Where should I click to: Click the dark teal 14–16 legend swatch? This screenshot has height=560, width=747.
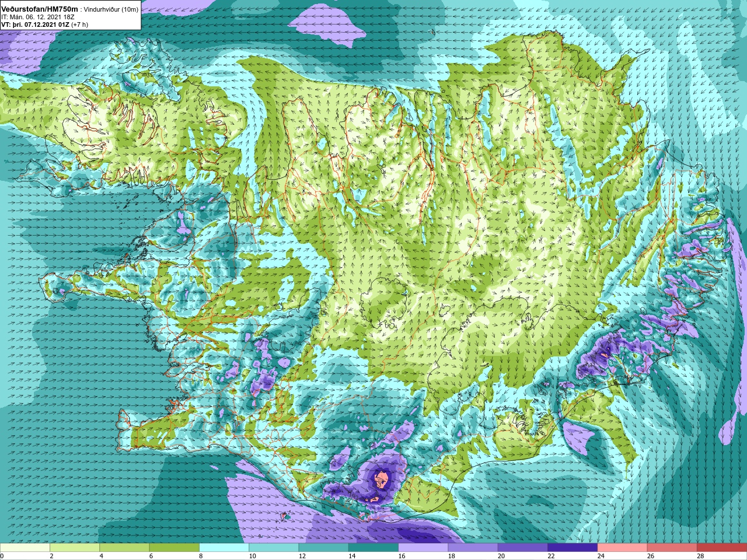[x=373, y=548]
